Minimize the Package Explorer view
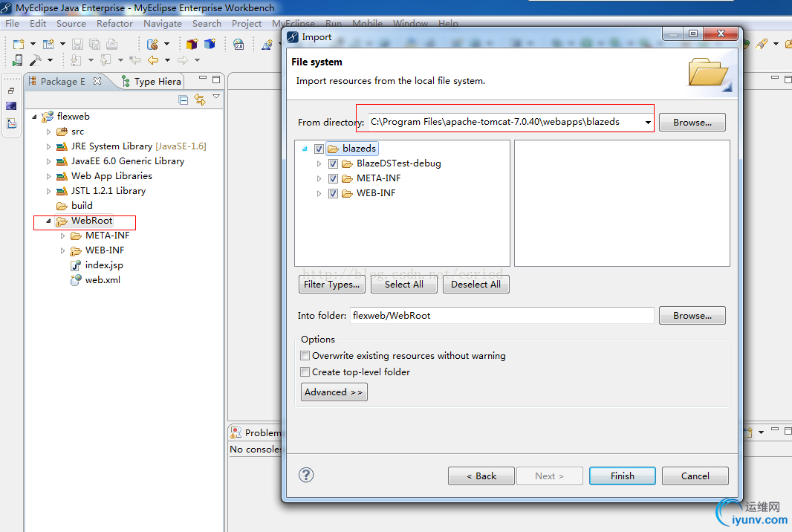Viewport: 792px width, 532px height. pos(203,78)
